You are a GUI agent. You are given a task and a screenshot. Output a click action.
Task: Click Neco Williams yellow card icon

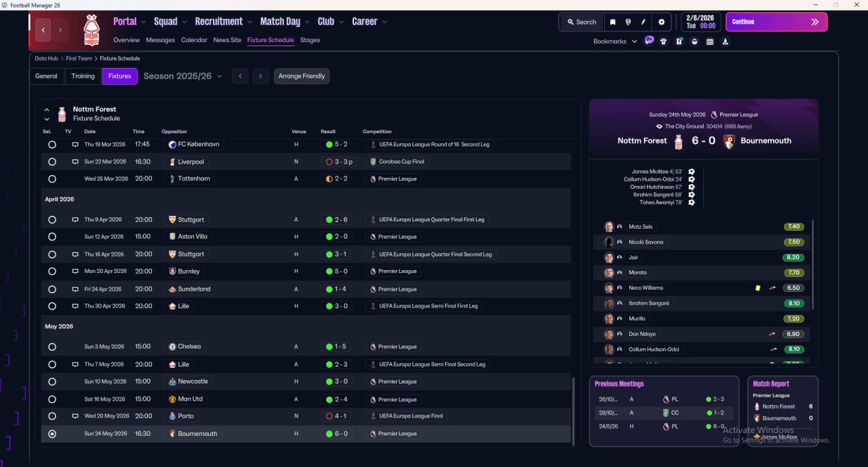[x=757, y=288]
